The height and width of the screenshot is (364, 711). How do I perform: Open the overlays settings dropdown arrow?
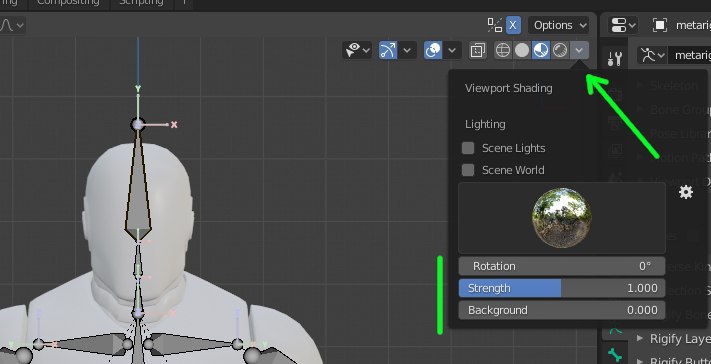click(x=452, y=50)
